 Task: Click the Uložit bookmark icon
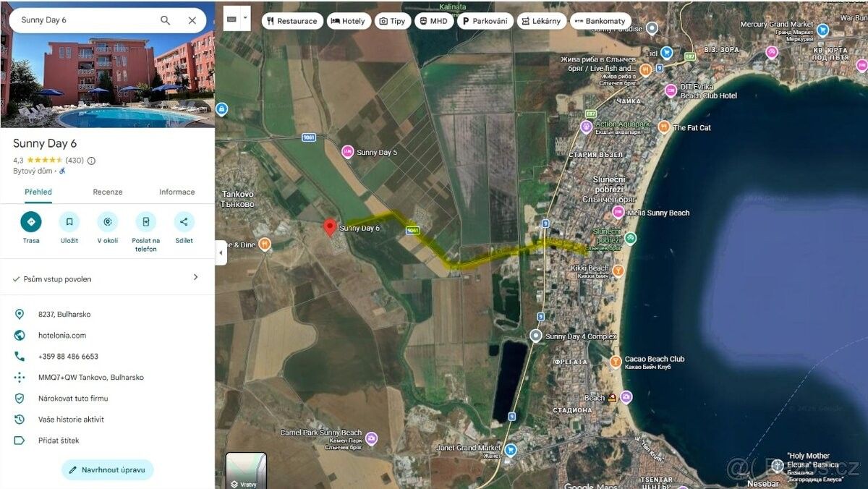[x=69, y=221]
